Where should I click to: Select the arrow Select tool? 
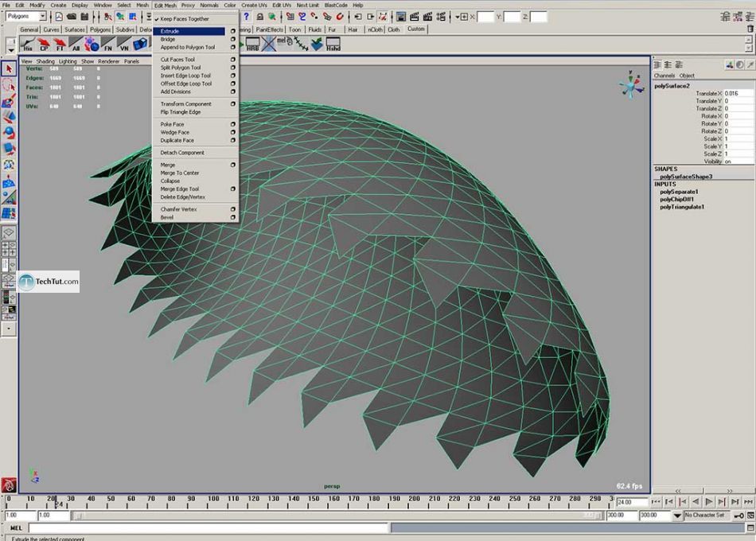coord(9,69)
